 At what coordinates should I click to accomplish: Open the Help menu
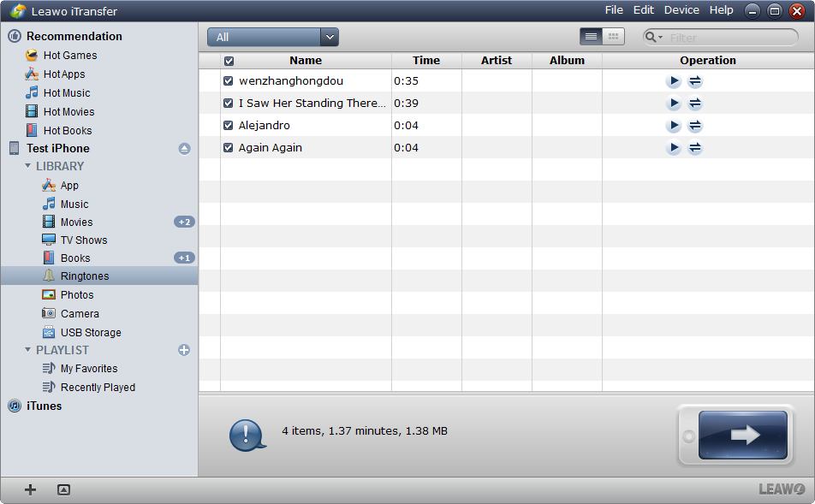coord(722,10)
